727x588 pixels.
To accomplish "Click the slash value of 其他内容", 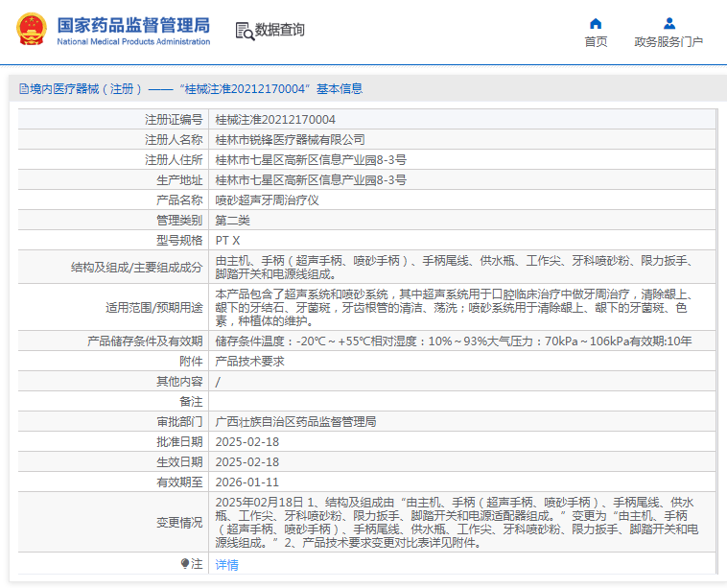I will tap(218, 382).
